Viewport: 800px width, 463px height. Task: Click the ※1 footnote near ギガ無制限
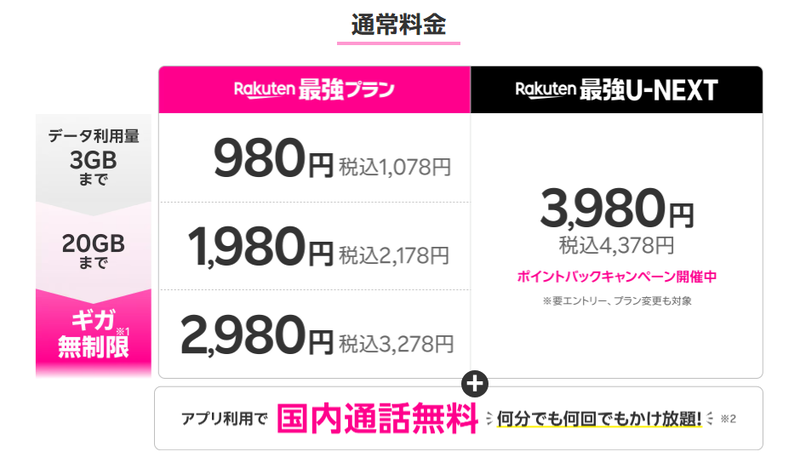pyautogui.click(x=123, y=332)
